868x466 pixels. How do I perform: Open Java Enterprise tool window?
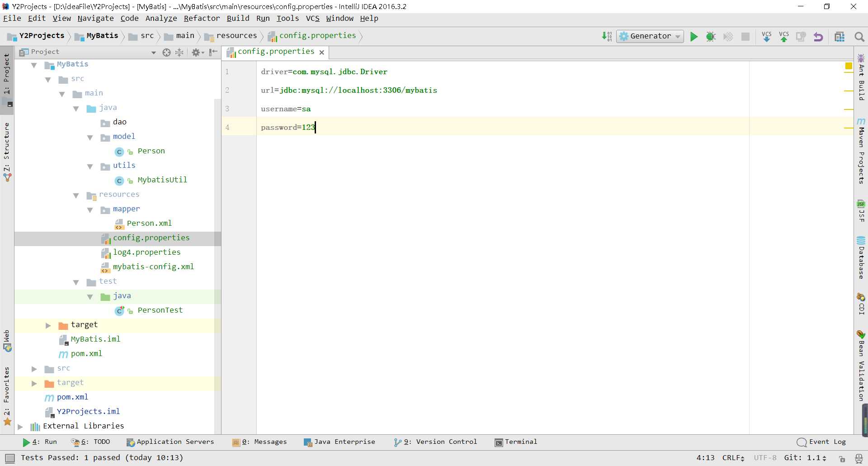(340, 442)
